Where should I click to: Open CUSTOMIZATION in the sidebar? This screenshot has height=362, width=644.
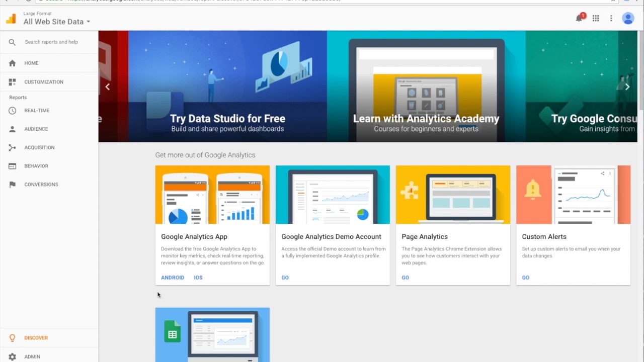[x=44, y=82]
